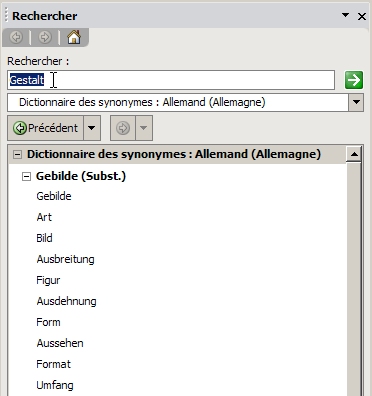
Task: Open the next results history dropdown arrow
Action: point(144,128)
